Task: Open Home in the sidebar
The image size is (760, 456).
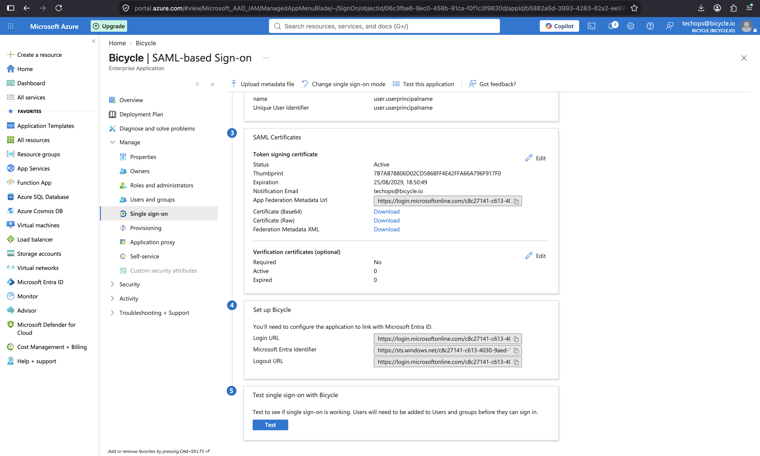Action: point(25,69)
